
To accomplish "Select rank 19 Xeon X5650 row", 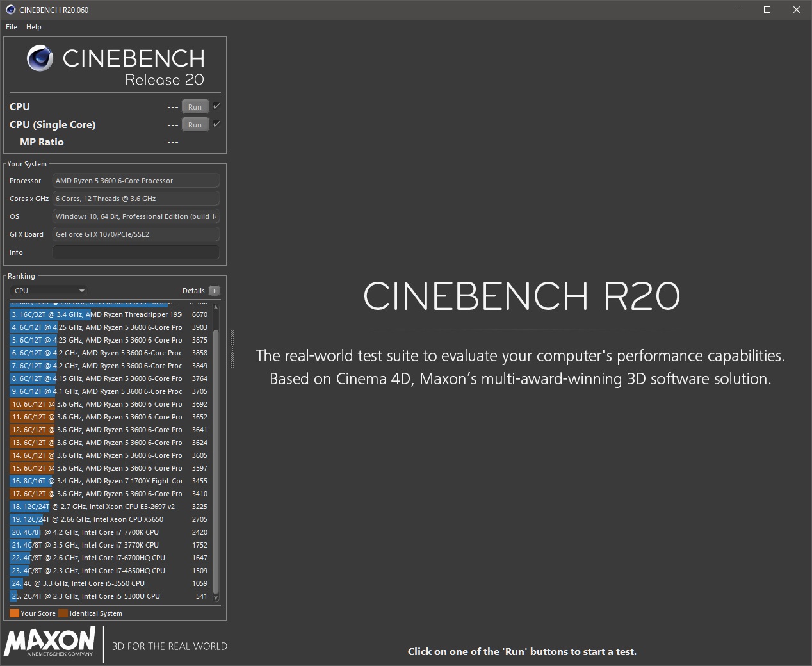I will [110, 519].
